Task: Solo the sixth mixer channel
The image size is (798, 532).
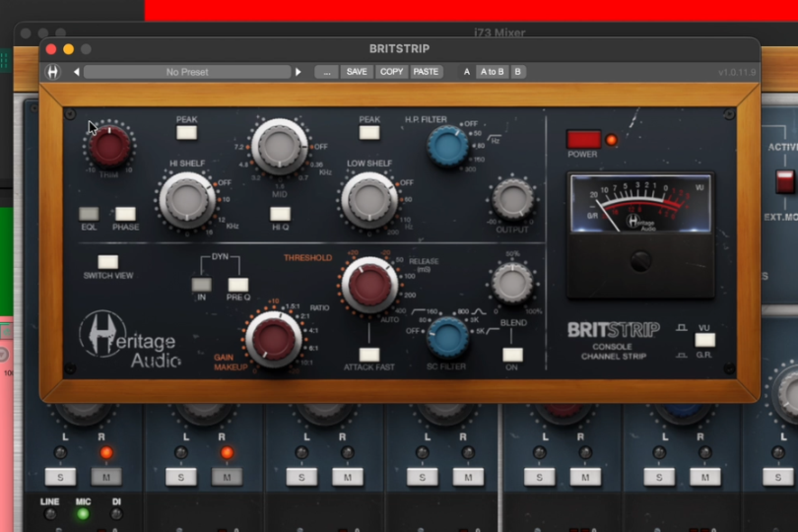Action: (659, 477)
